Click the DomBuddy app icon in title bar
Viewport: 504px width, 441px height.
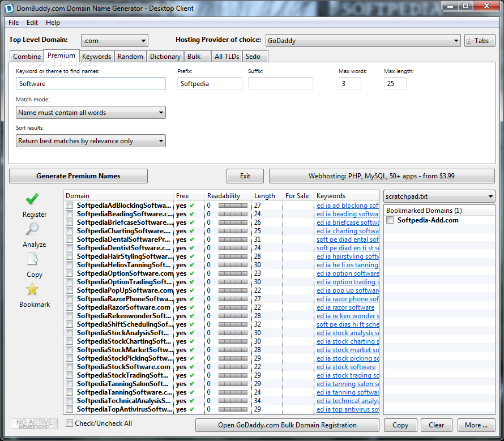(x=9, y=8)
